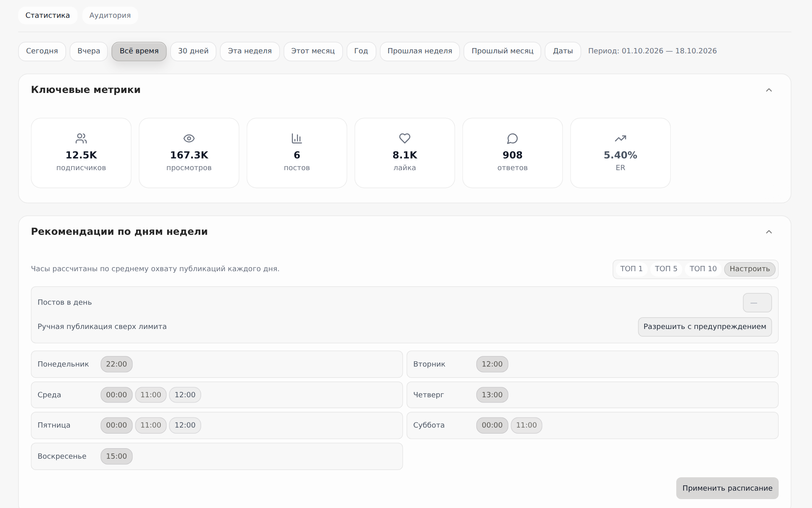Toggle Четверг 13:00 time chip
This screenshot has width=812, height=508.
click(492, 395)
